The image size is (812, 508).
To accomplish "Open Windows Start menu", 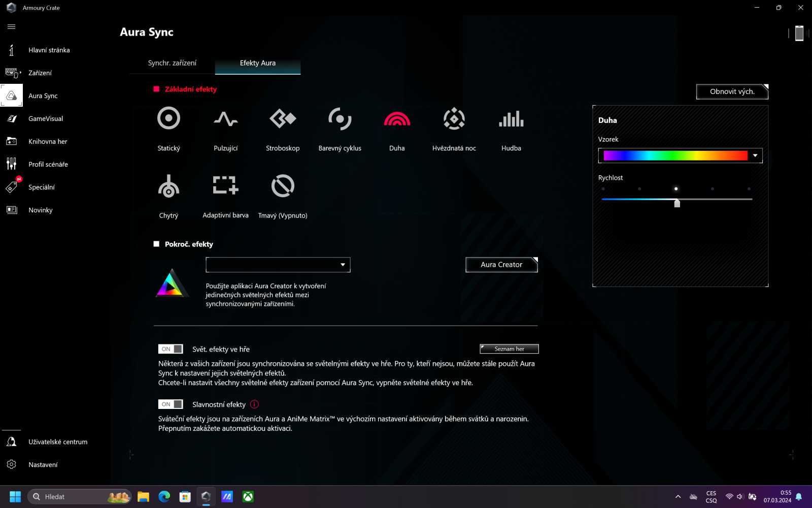I will pos(15,497).
